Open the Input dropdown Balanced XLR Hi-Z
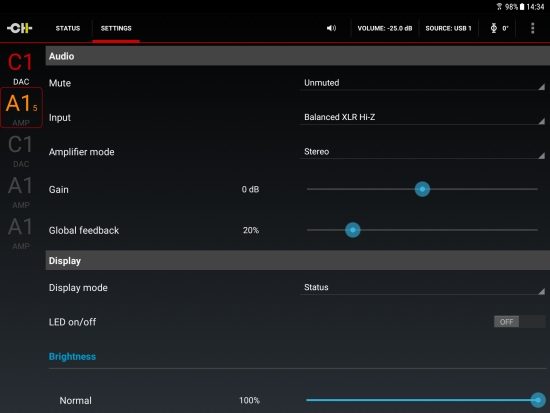 tap(422, 117)
